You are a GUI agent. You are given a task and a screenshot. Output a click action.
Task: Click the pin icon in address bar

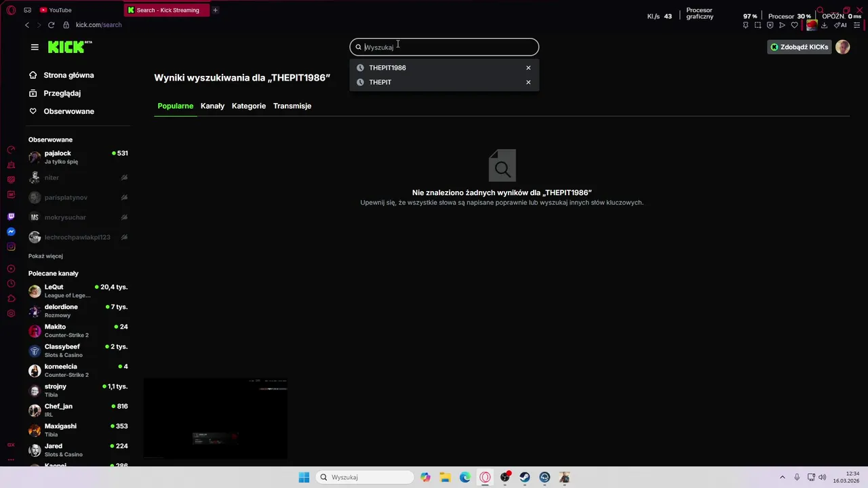click(x=745, y=25)
